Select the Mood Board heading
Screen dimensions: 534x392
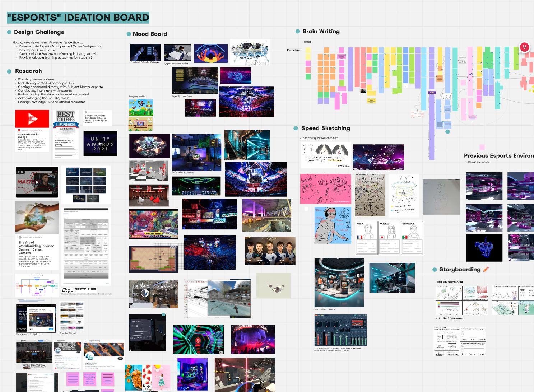pos(150,34)
